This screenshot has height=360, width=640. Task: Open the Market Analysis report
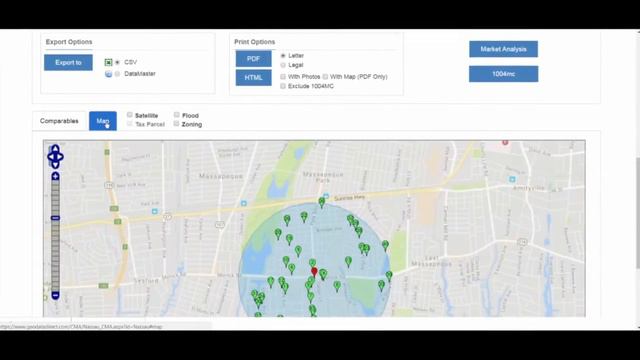click(x=503, y=49)
